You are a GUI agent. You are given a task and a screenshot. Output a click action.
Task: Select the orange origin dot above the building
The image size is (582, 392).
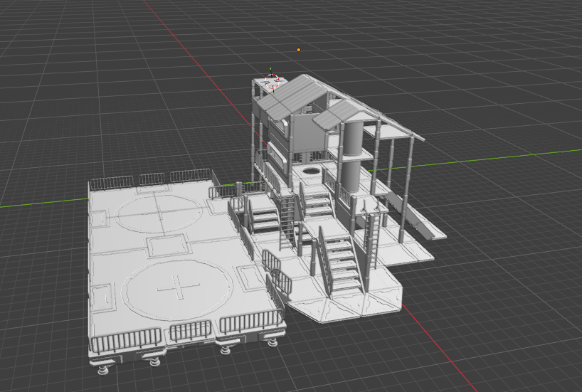299,50
